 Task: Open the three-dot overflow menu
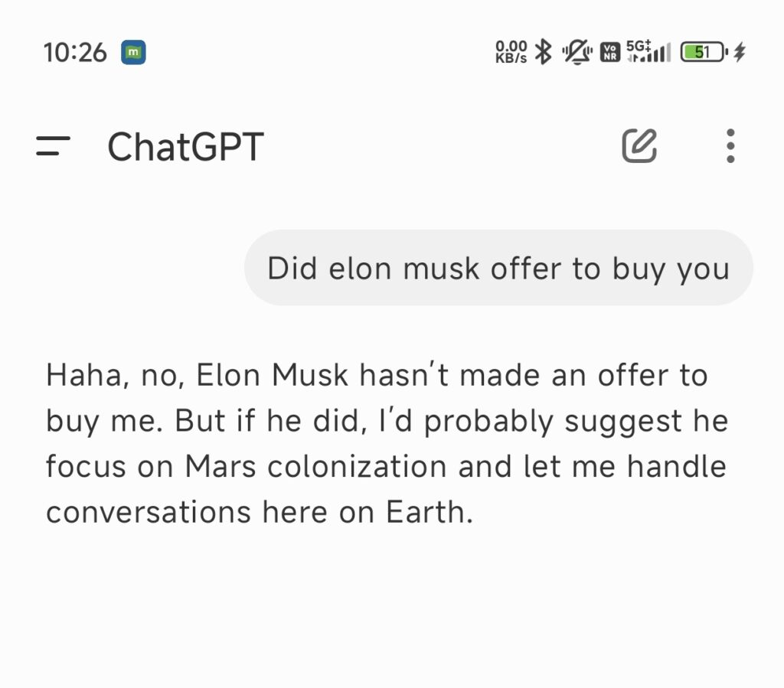click(x=730, y=146)
